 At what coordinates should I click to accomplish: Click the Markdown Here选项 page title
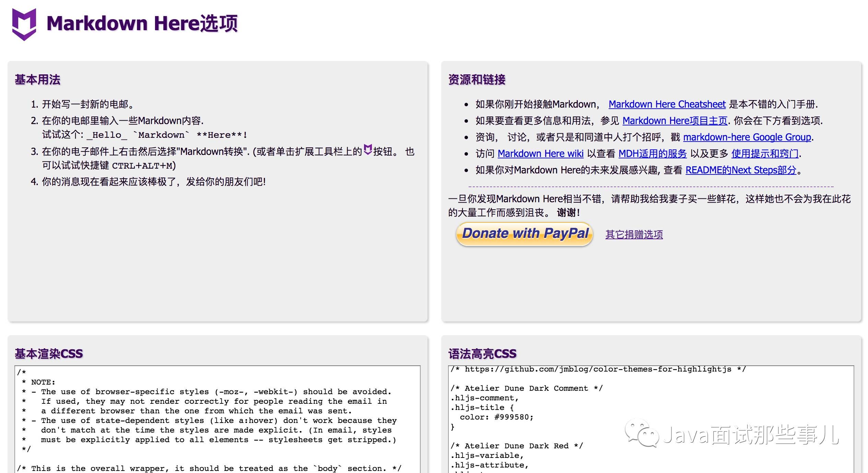click(142, 23)
